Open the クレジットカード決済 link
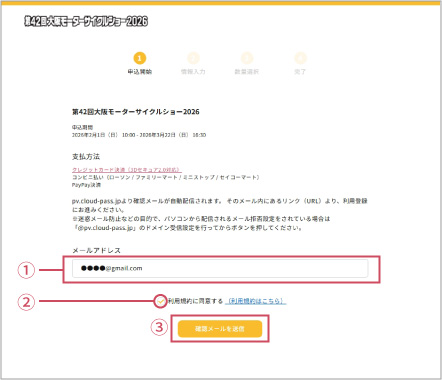The image size is (442, 380). click(x=127, y=170)
